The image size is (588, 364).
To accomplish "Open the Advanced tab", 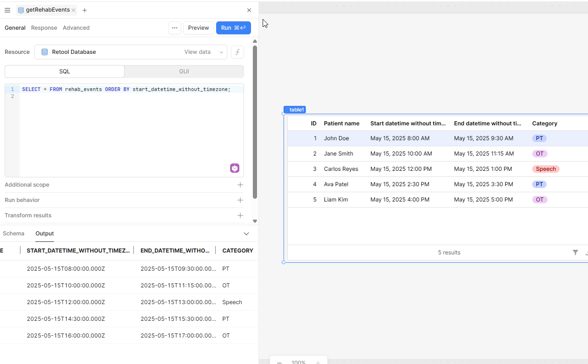I will (76, 28).
